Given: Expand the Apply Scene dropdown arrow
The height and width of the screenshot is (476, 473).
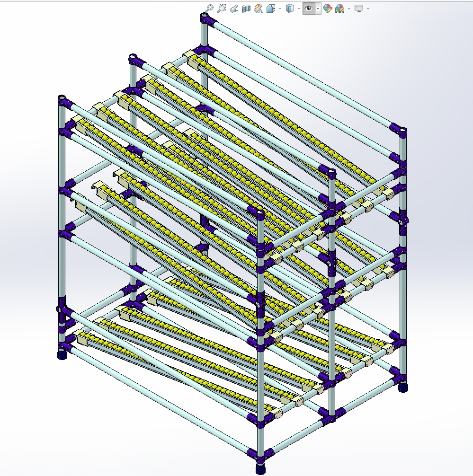Looking at the screenshot, I should click(349, 9).
